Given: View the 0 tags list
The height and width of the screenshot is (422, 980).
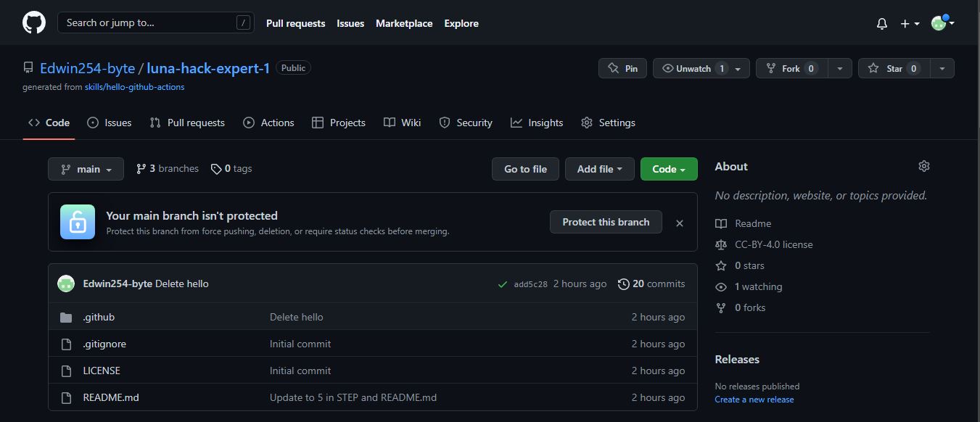Looking at the screenshot, I should pos(231,168).
